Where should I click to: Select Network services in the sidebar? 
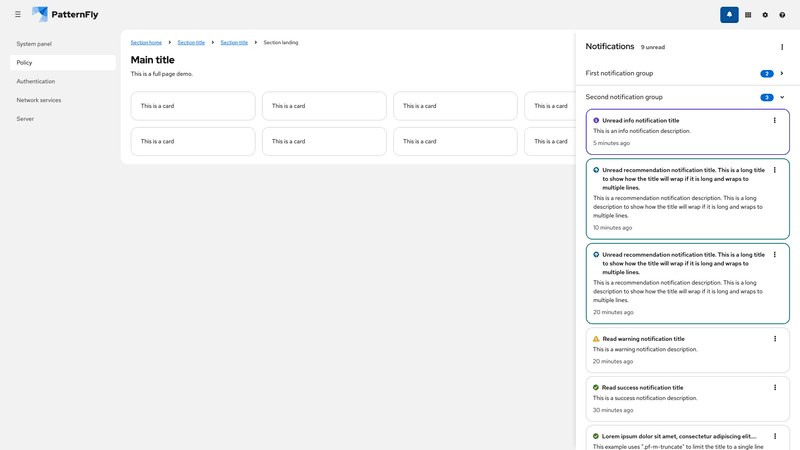39,100
